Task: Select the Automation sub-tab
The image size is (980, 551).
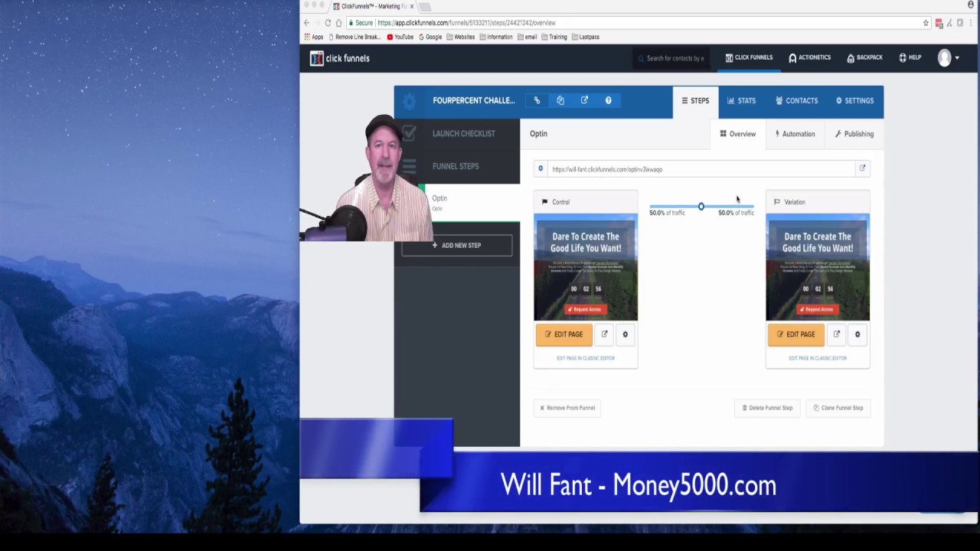Action: 795,134
